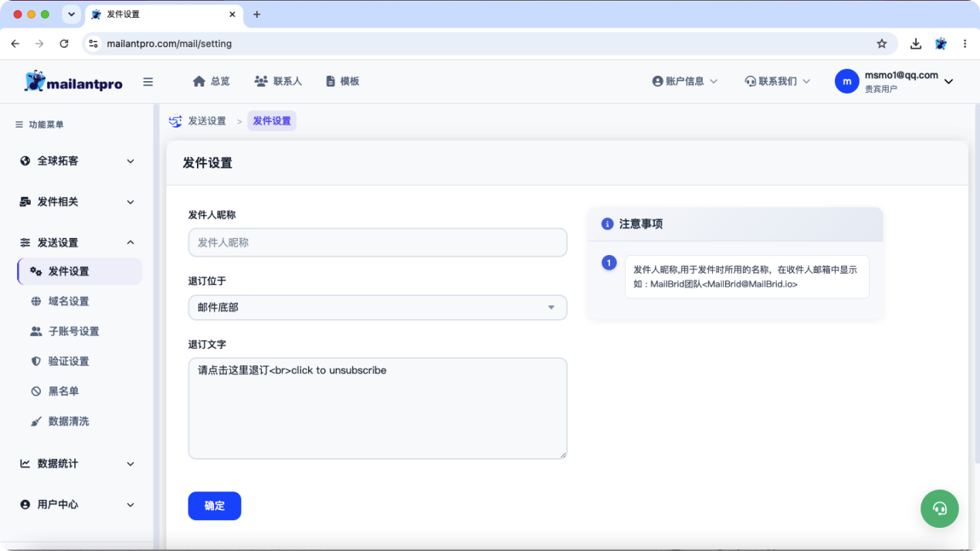Toggle the hamburger sidebar menu icon
Screen dimensions: 980x551
[x=148, y=82]
